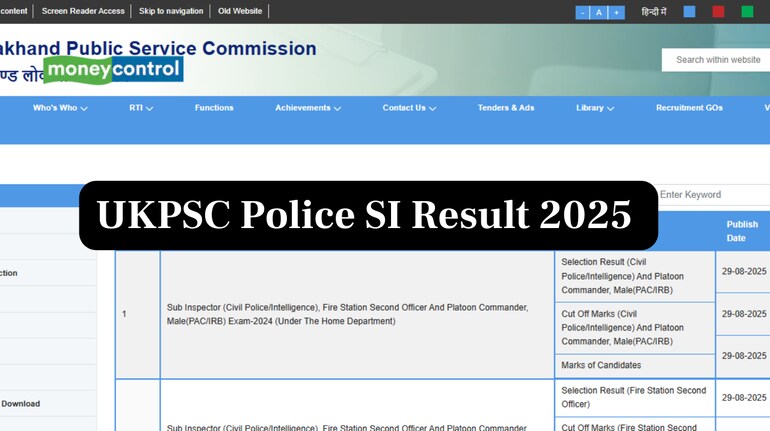Expand the Who's Who dropdown menu
Image resolution: width=770 pixels, height=431 pixels.
click(60, 108)
